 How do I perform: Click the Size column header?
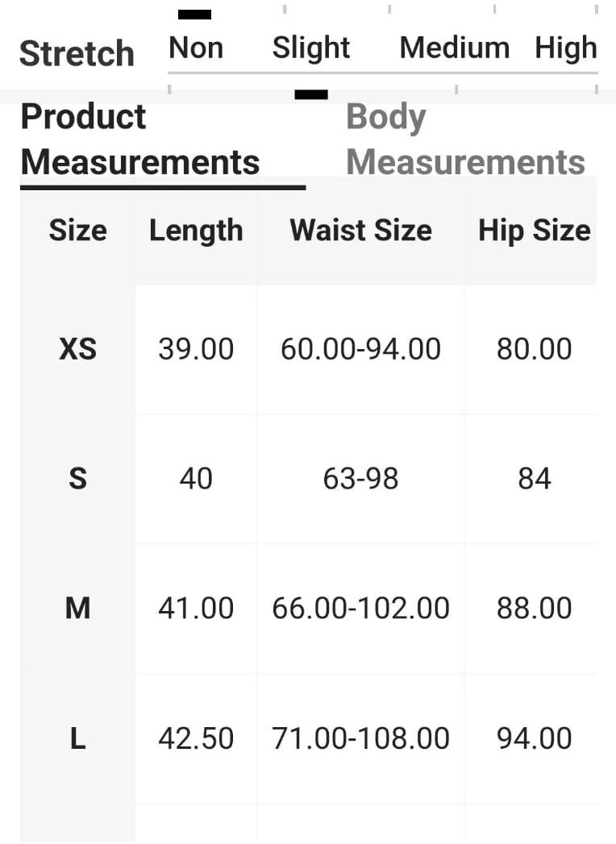coord(78,231)
